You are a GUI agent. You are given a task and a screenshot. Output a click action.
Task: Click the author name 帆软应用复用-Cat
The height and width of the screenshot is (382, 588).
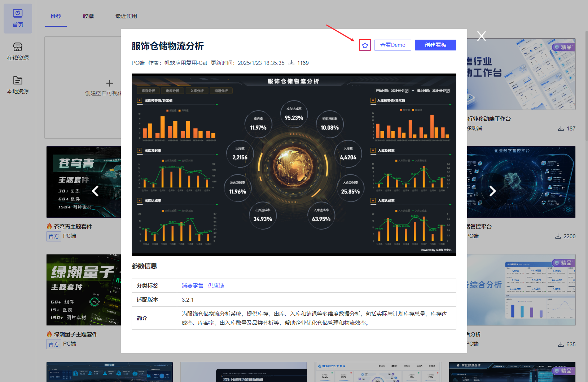[x=186, y=63]
